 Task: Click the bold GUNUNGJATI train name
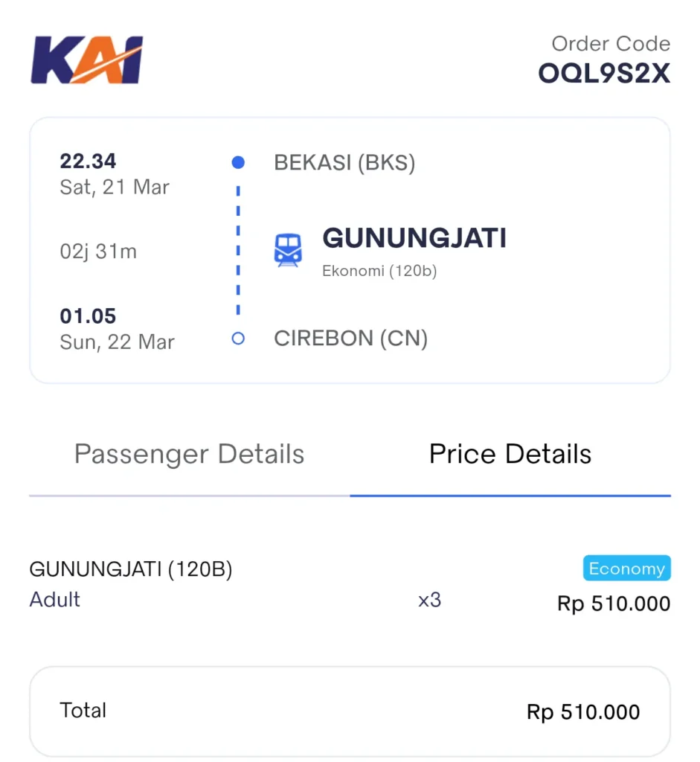(414, 238)
